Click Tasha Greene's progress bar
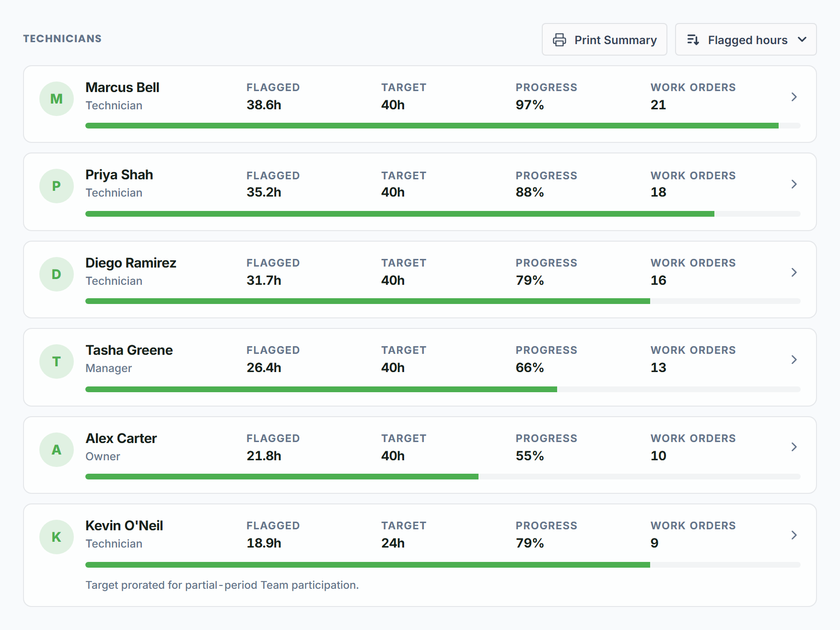This screenshot has width=840, height=630. click(x=443, y=389)
